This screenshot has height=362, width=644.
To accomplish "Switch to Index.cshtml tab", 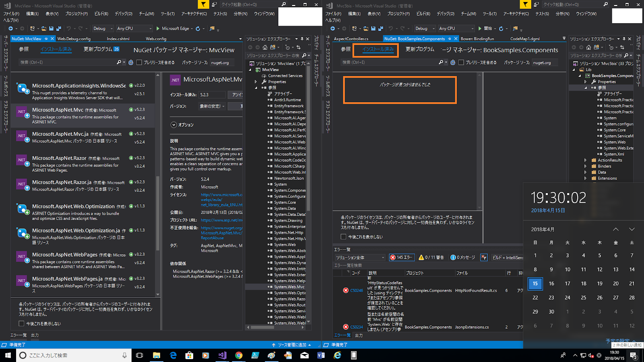I will (118, 39).
